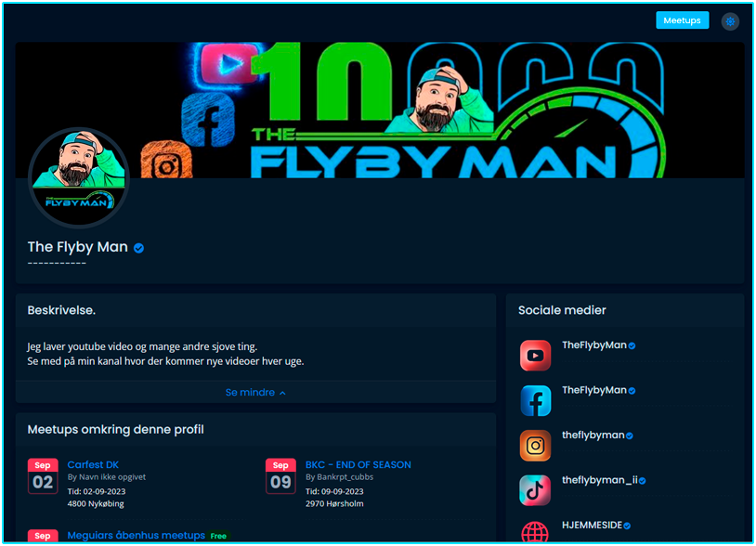The image size is (756, 546).
Task: Click the Free tag on Meguiars meetup
Action: tap(218, 536)
